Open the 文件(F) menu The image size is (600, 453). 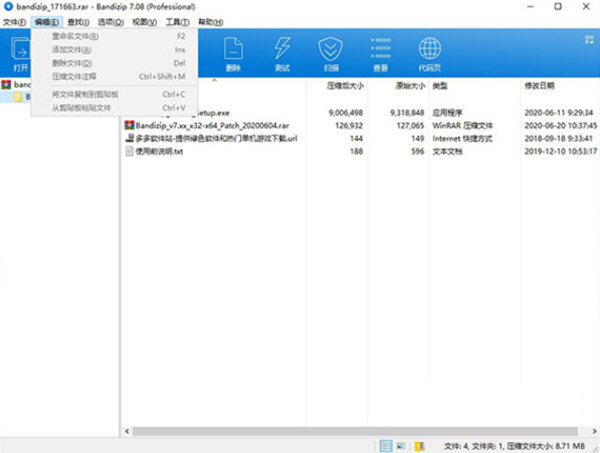point(14,21)
